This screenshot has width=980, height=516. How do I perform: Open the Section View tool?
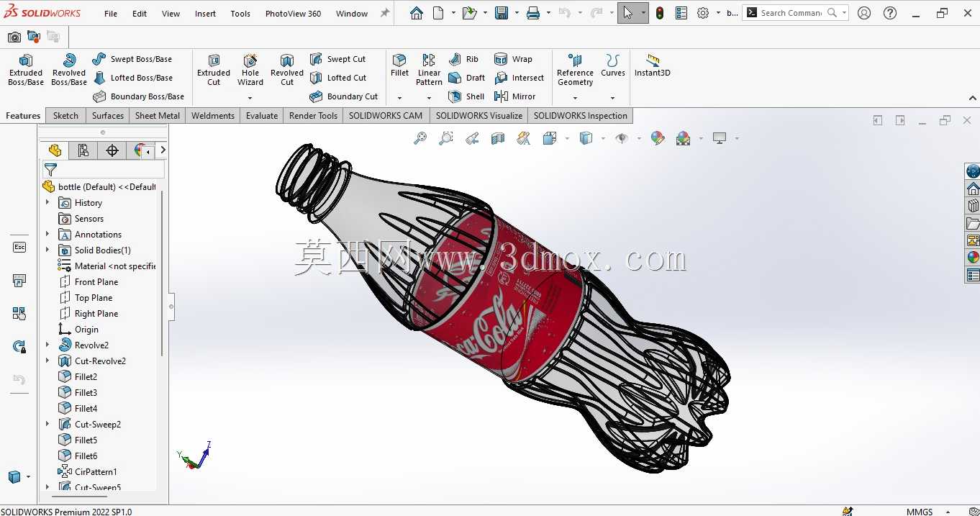point(498,138)
